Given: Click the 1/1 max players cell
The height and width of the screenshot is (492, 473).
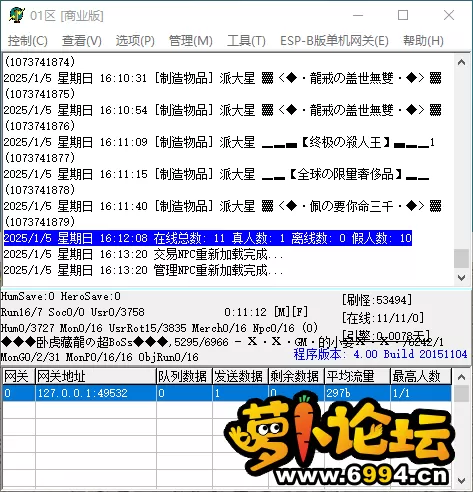Looking at the screenshot, I should (421, 393).
